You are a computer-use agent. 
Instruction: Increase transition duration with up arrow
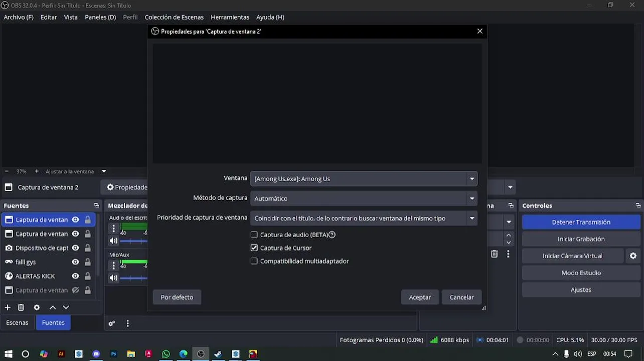tap(509, 235)
